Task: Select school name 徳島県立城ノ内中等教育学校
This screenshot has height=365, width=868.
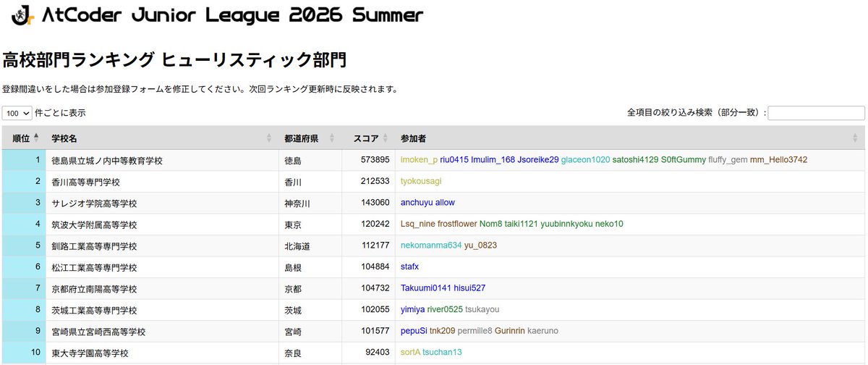Action: [107, 160]
